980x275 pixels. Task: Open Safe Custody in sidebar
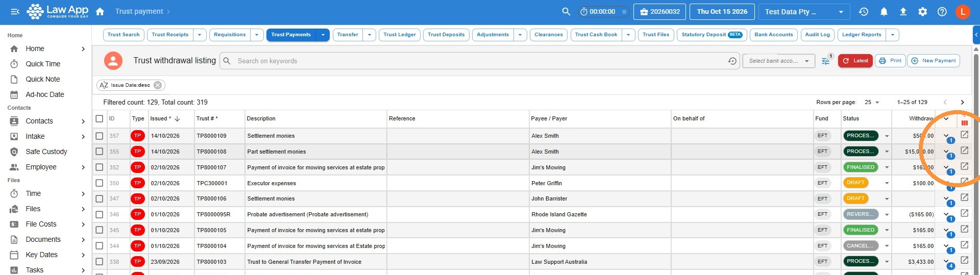pos(46,152)
